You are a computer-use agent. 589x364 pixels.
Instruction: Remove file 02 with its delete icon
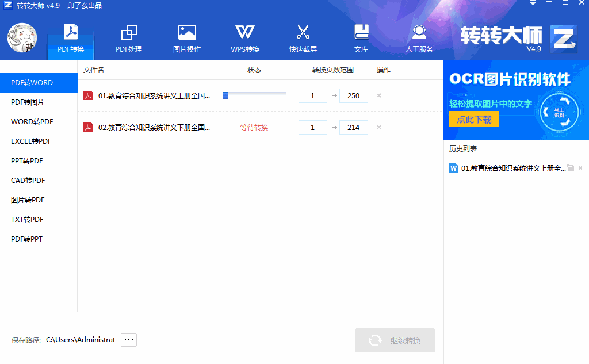[x=379, y=127]
